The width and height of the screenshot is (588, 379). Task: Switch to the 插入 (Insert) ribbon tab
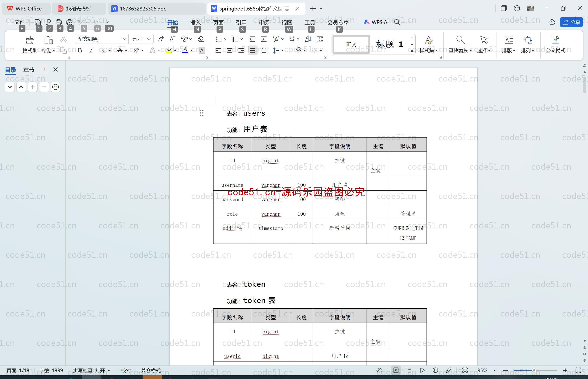click(195, 22)
